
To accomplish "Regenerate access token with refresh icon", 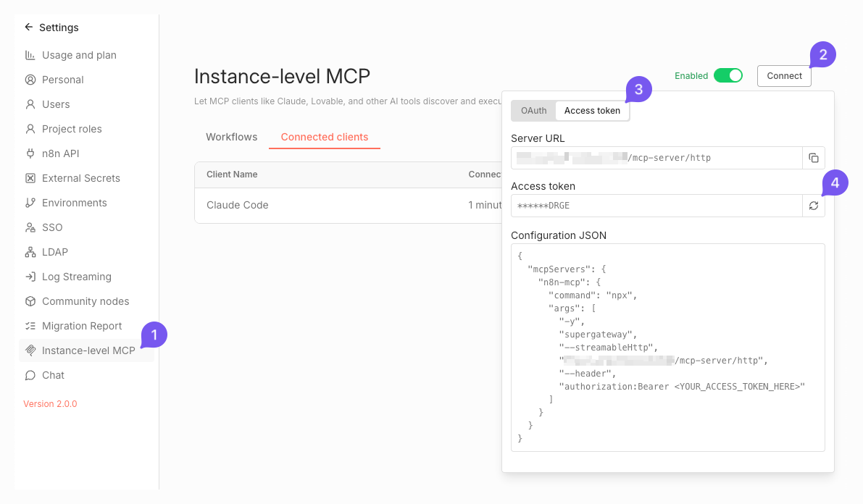I will [x=813, y=206].
